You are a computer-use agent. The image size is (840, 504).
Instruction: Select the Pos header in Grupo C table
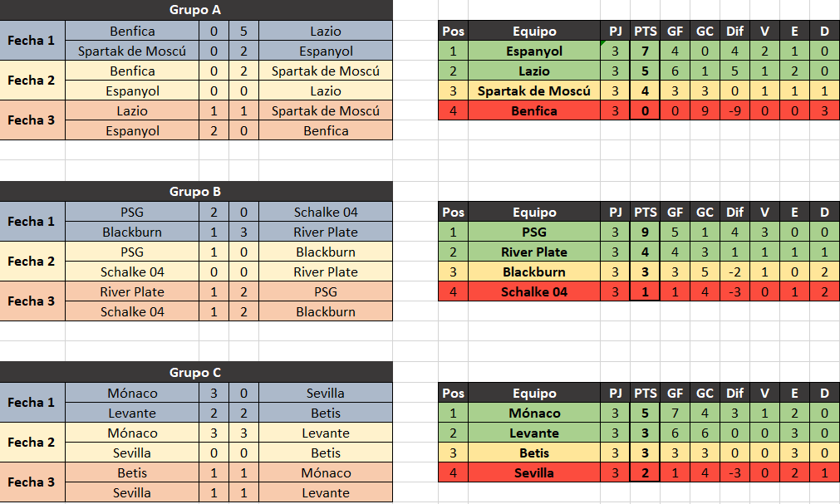[453, 393]
